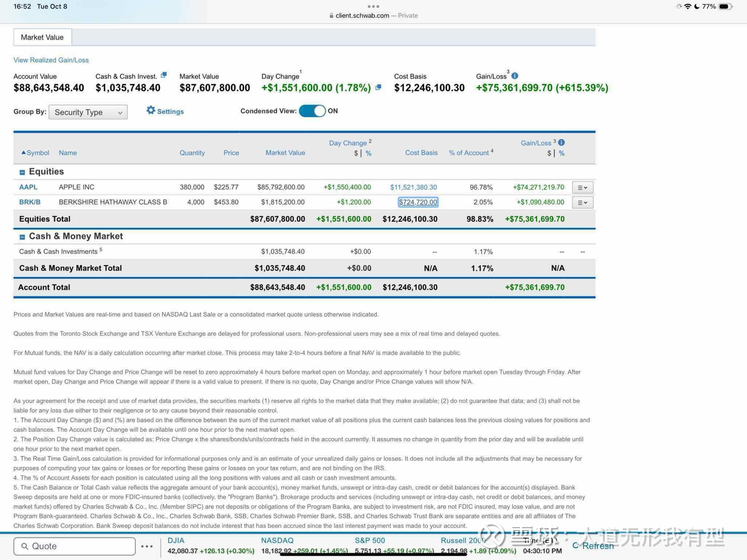This screenshot has height=560, width=747.
Task: Click inside the Quote search field
Action: pos(74,546)
